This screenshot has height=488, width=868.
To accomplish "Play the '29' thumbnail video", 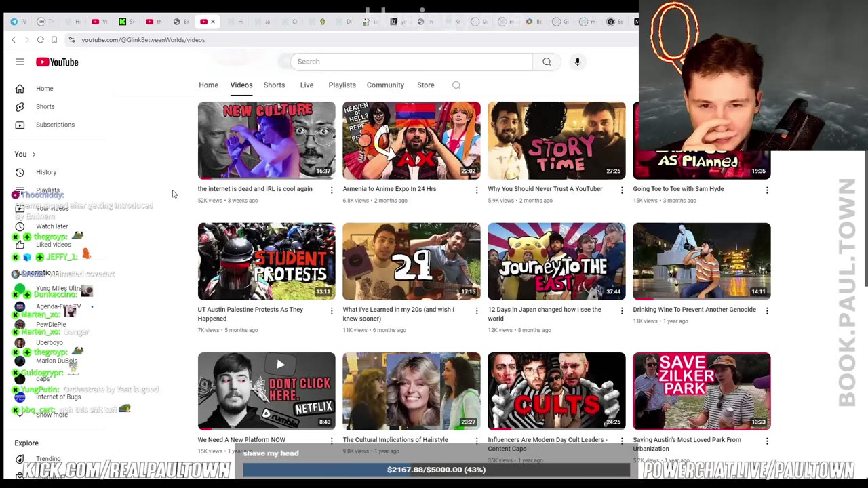I will coord(412,261).
